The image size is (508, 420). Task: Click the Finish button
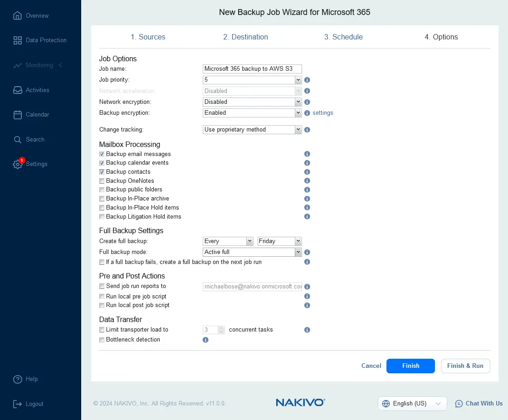tap(410, 366)
